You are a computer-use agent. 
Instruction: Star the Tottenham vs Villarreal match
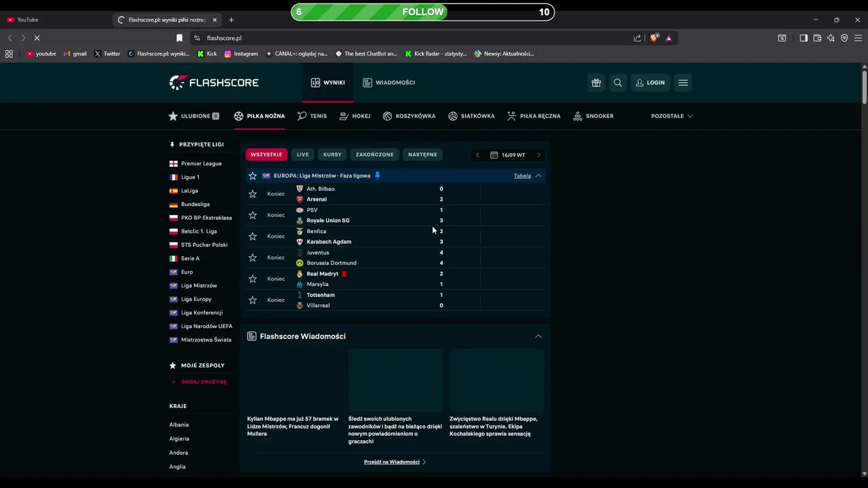pos(253,300)
